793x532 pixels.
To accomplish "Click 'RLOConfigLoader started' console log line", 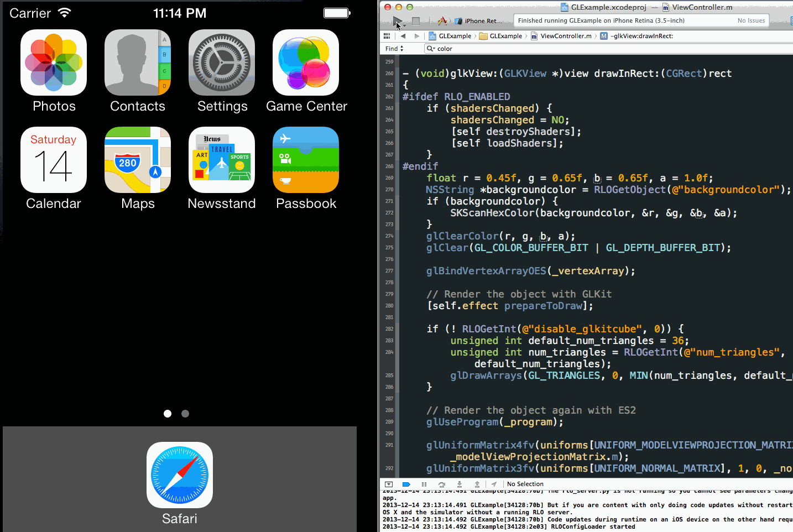I will pyautogui.click(x=509, y=526).
